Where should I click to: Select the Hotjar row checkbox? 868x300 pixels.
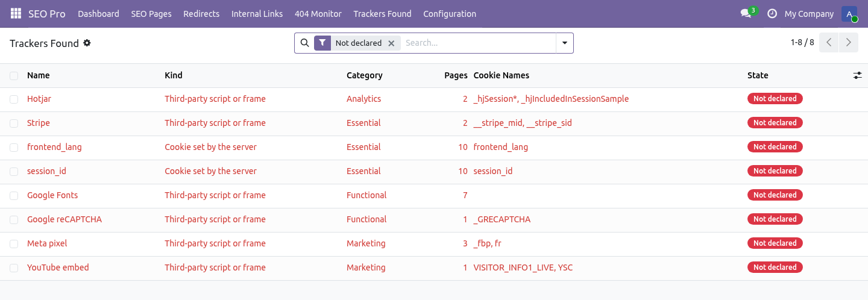(x=14, y=99)
